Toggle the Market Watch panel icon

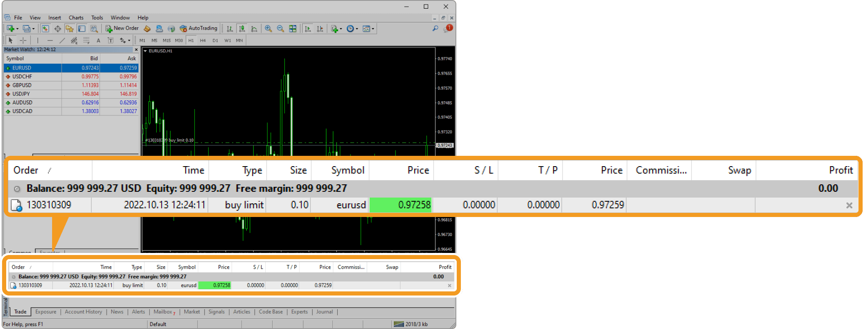[x=45, y=29]
